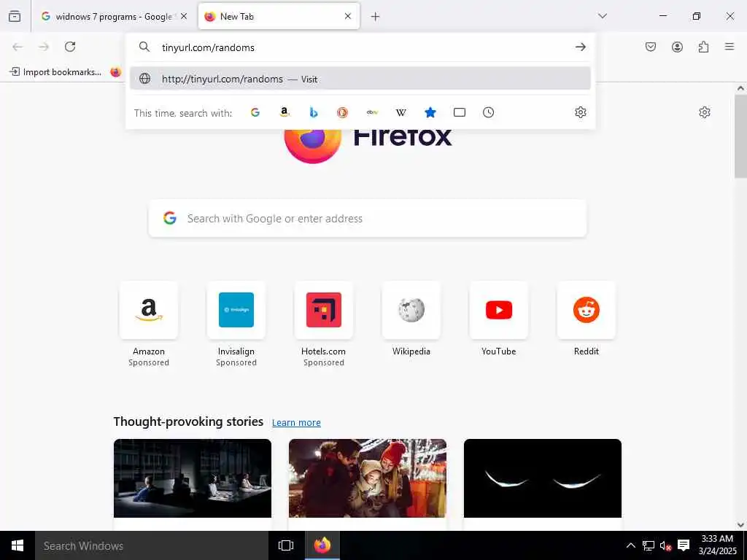The width and height of the screenshot is (747, 560).
Task: Visit the http://tinyurl.com/randoms suggestion
Action: [x=360, y=79]
